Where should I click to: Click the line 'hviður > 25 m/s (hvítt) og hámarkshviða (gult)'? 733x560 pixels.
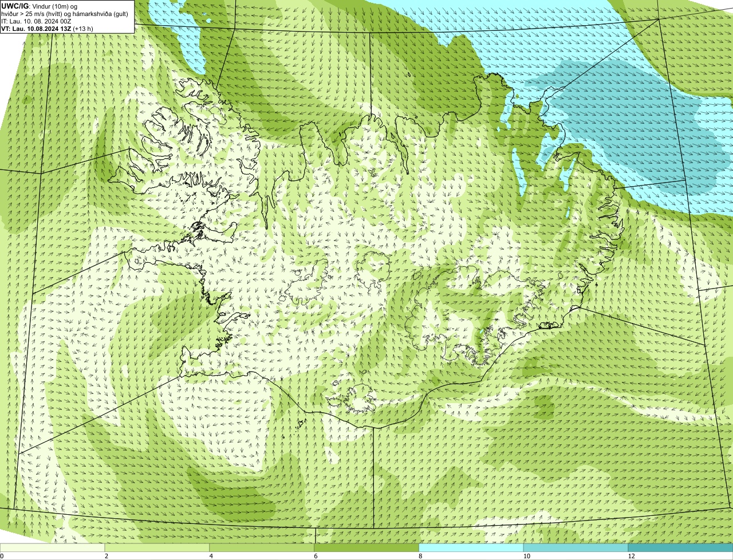[x=65, y=13]
